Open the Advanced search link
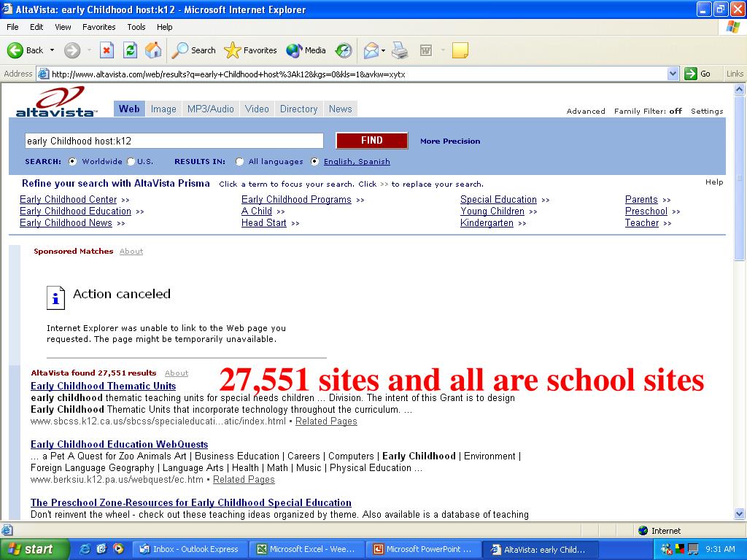The height and width of the screenshot is (560, 747). pos(586,111)
